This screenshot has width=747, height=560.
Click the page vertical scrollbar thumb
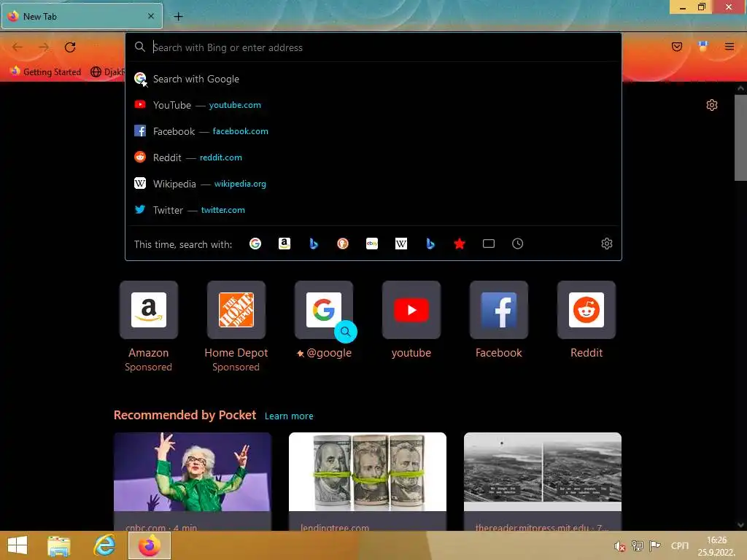(x=740, y=138)
